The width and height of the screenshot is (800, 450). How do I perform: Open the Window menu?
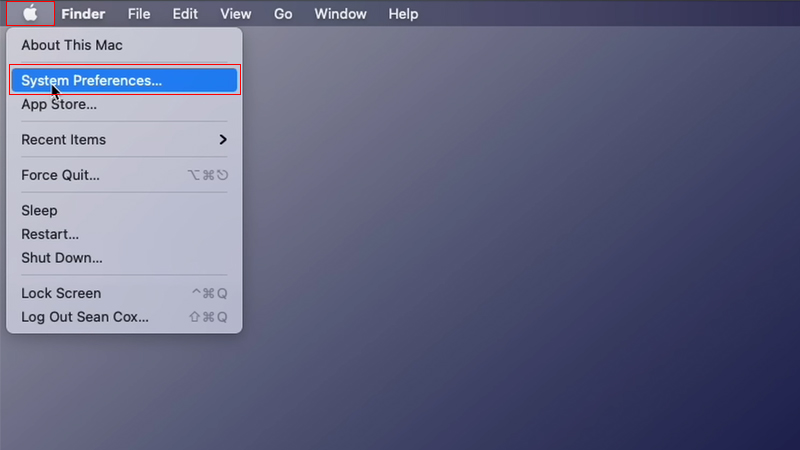(x=340, y=14)
